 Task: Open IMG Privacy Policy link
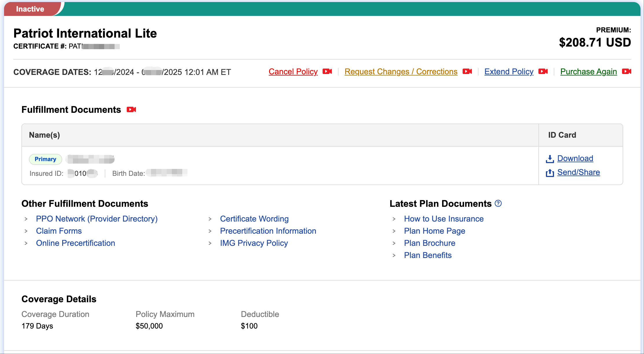(254, 243)
